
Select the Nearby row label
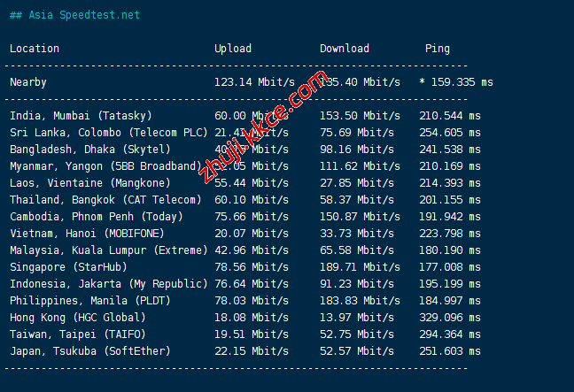(x=28, y=82)
